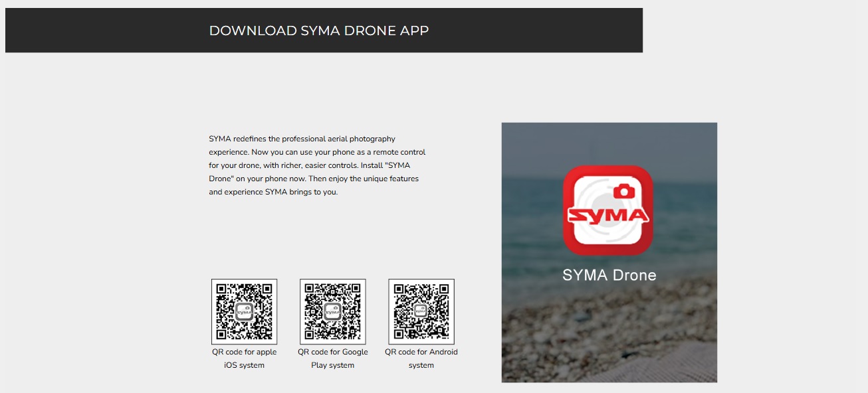Click 'QR code for apple iOS system' caption
Image resolution: width=868 pixels, height=393 pixels.
[245, 358]
